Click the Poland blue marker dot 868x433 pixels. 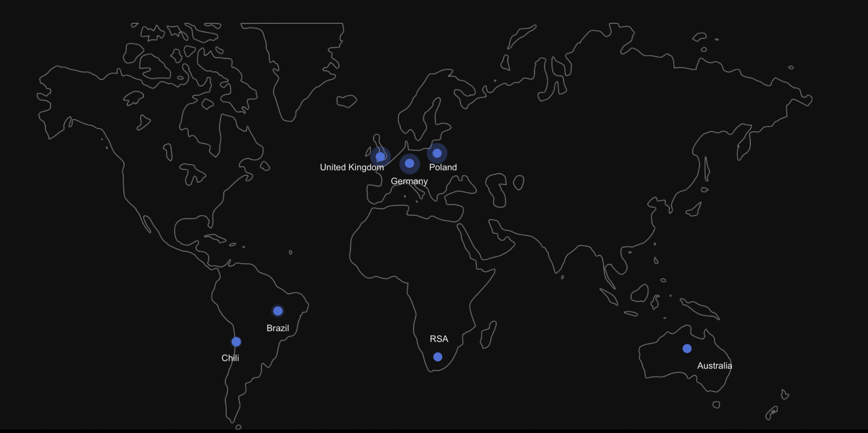point(437,153)
